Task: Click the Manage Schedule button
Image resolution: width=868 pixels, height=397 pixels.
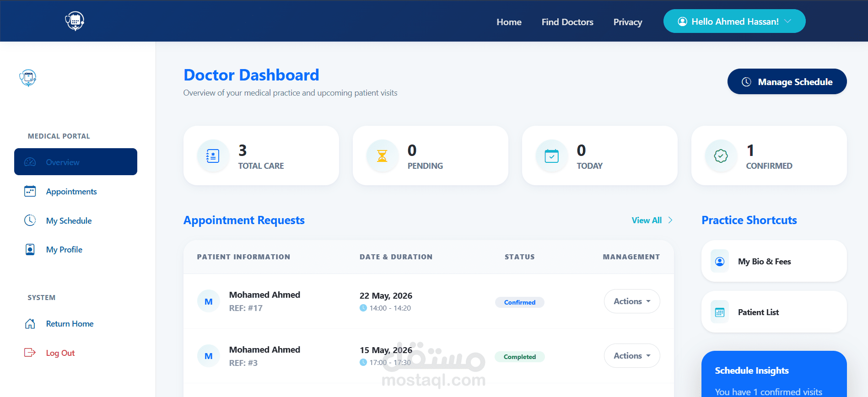Action: (x=787, y=81)
